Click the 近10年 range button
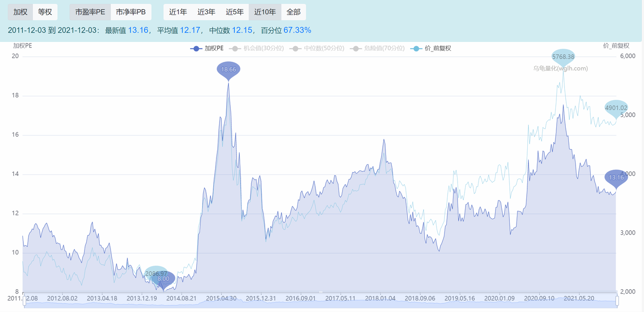 [x=265, y=12]
